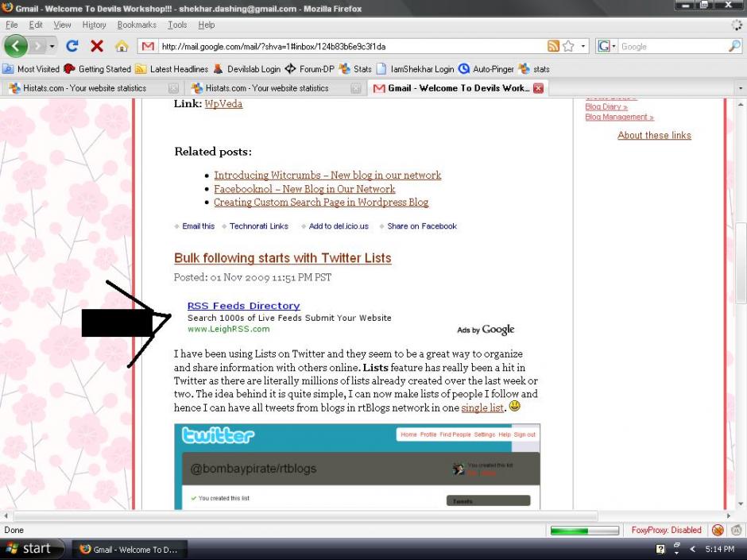Open the WpVeda link
The image size is (747, 560).
pos(223,104)
